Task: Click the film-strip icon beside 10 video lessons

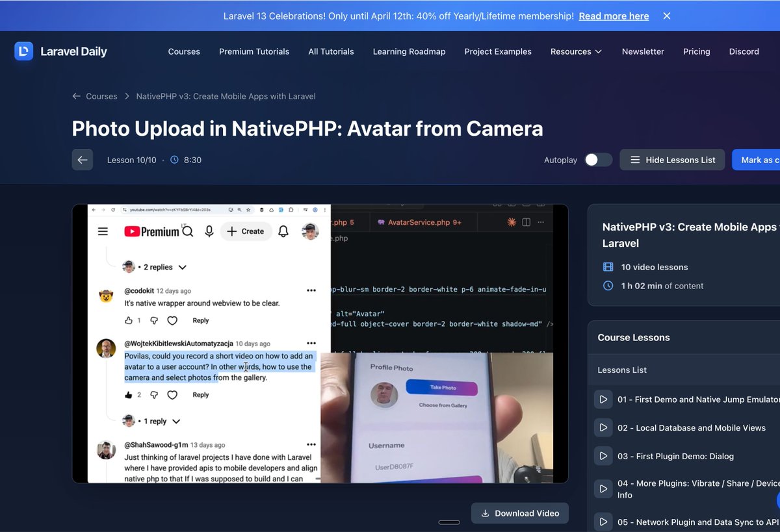Action: [x=608, y=267]
